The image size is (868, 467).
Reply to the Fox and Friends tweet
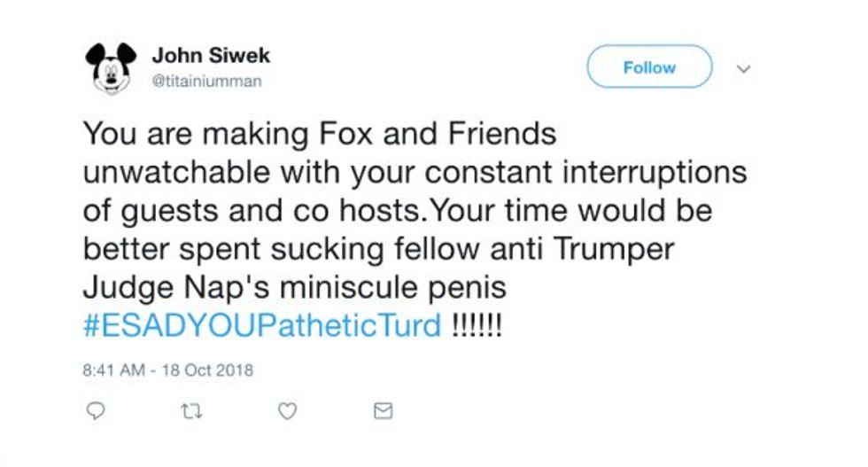click(96, 410)
